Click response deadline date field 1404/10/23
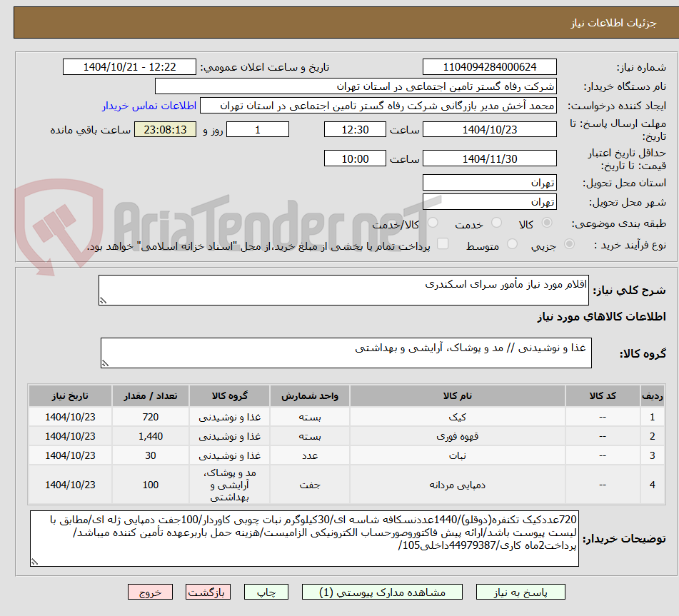The width and height of the screenshot is (679, 616). (x=489, y=129)
